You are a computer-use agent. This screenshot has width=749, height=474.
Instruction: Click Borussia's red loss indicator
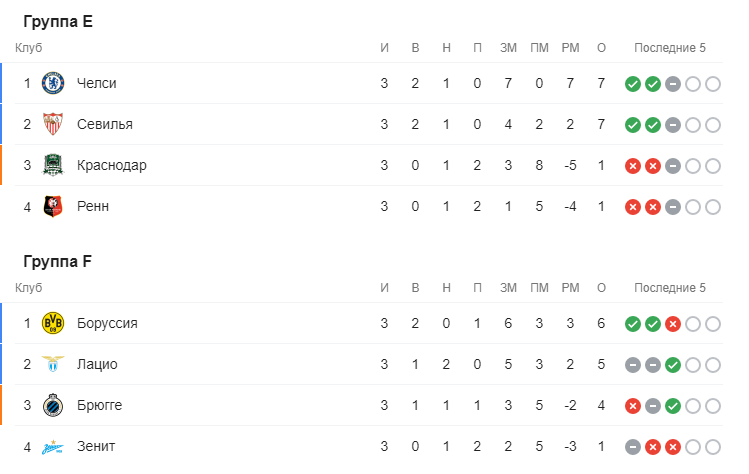click(673, 323)
